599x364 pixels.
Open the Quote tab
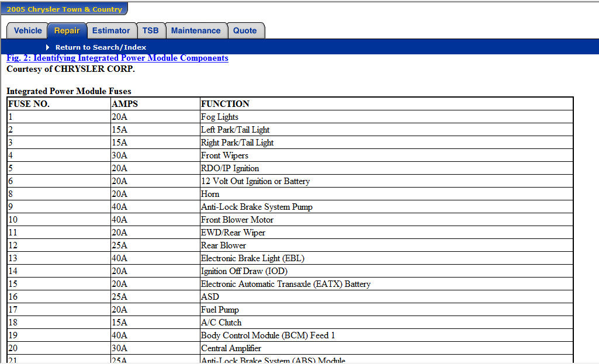coord(245,30)
